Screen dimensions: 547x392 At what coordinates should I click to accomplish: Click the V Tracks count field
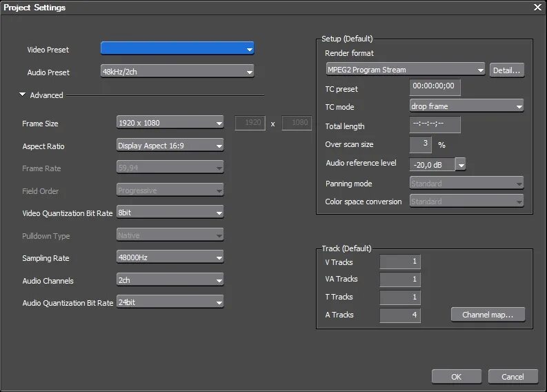pos(400,262)
